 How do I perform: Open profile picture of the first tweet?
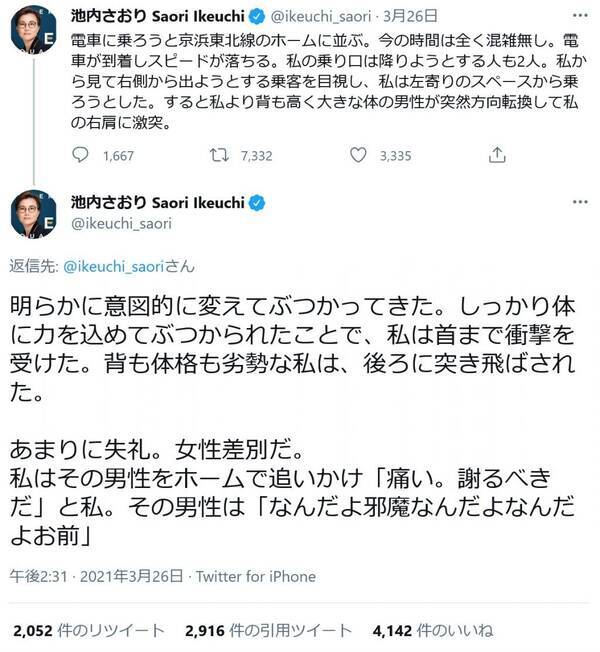pyautogui.click(x=34, y=29)
